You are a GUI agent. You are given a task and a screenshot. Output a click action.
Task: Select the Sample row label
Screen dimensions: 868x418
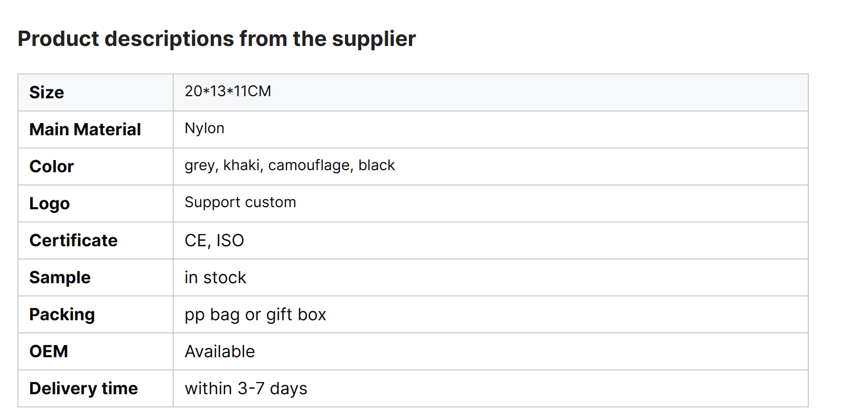tap(60, 278)
